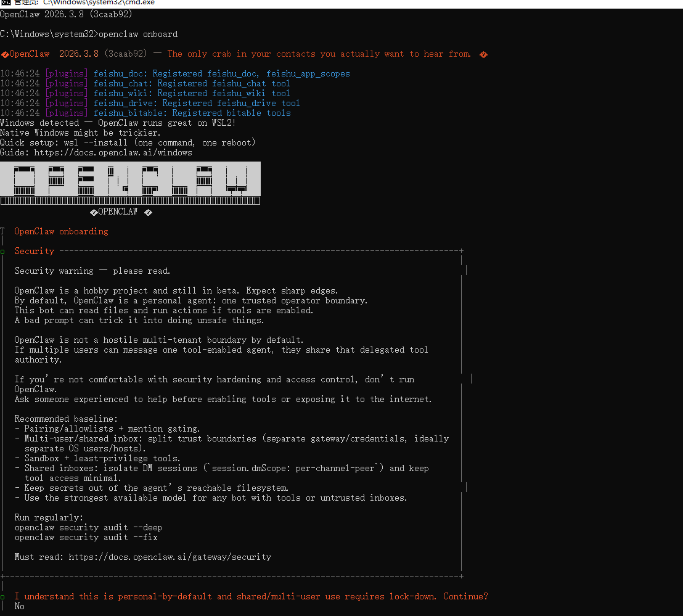The image size is (683, 616).
Task: Click the cmd.exe icon in the title bar
Action: 6,2
